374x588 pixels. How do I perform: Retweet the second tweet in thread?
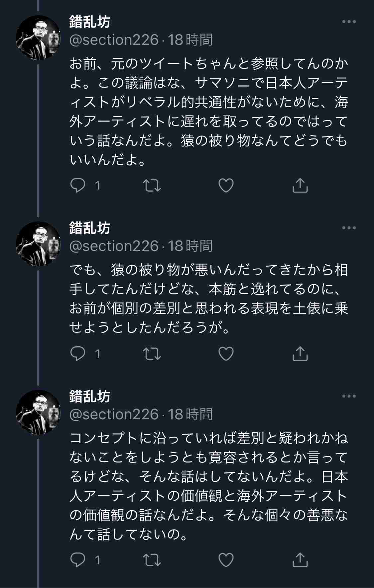coord(152,354)
